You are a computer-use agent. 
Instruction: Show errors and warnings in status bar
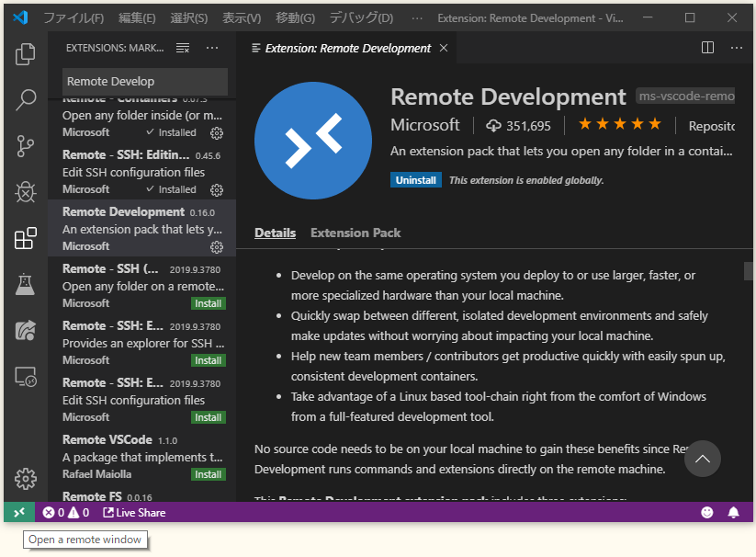pos(66,512)
